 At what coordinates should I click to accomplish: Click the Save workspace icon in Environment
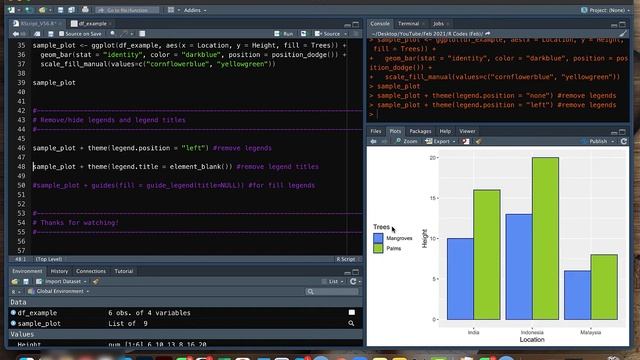click(26, 282)
